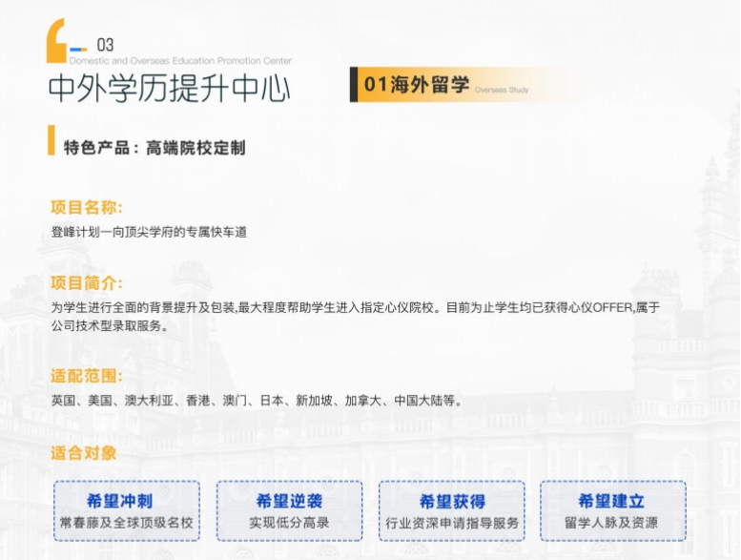Click the 行业资深申请指导服务 text
Image resolution: width=741 pixels, height=560 pixels.
(x=452, y=523)
